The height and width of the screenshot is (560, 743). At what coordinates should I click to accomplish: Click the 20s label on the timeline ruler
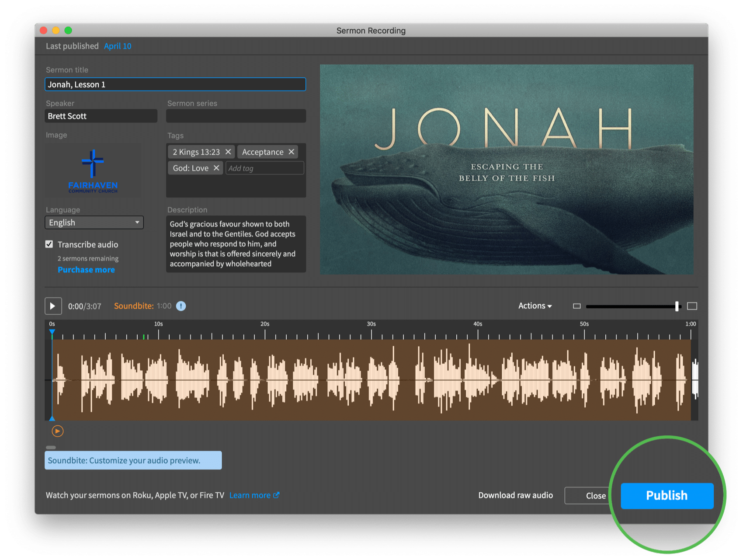265,324
